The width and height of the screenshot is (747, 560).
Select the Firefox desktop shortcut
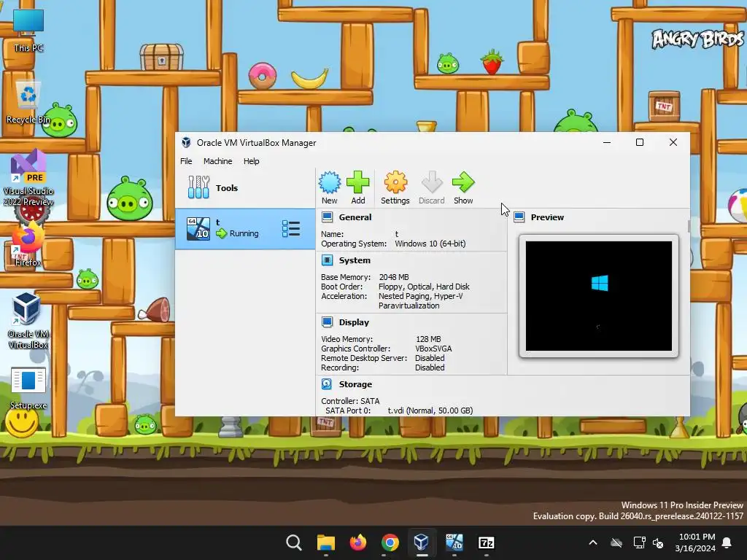point(28,245)
